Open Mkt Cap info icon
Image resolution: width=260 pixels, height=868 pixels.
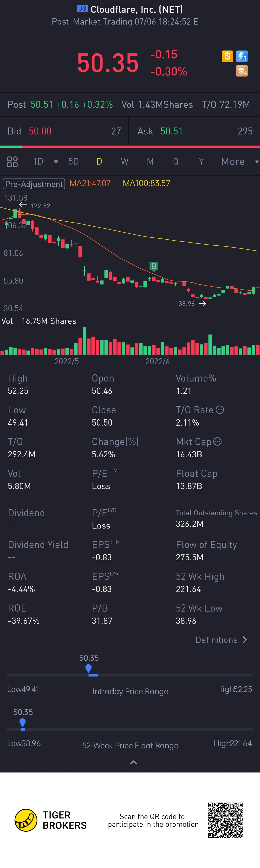(x=218, y=441)
